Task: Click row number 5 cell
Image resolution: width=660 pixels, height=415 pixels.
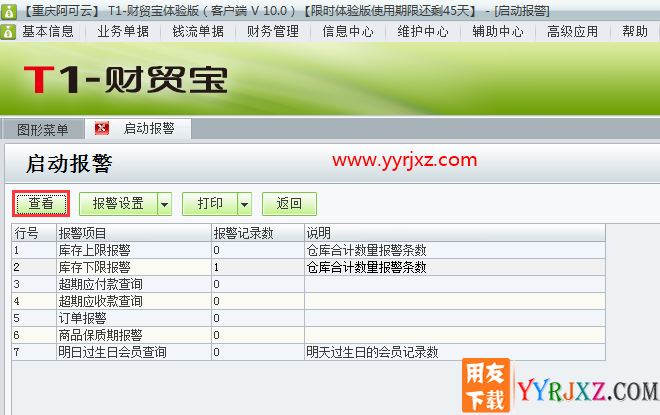Action: 34,318
